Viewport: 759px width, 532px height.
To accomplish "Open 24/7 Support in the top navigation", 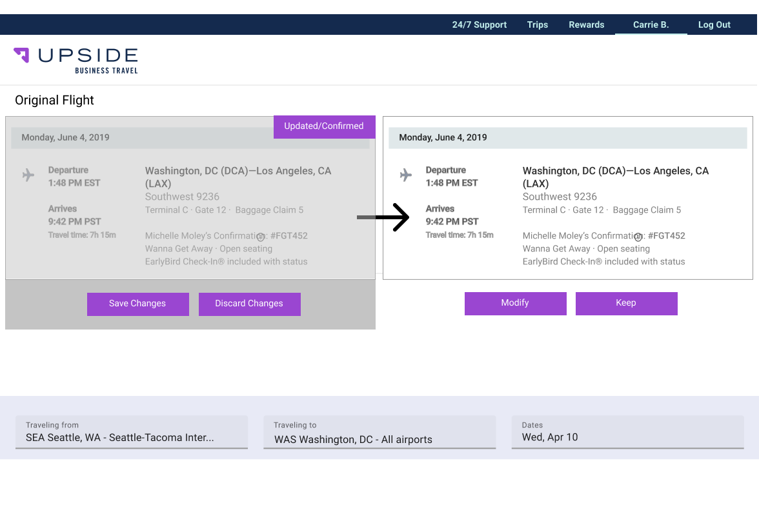I will [479, 25].
